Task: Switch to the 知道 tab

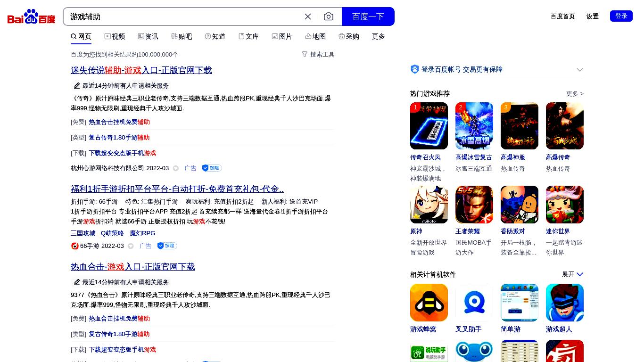Action: click(215, 36)
